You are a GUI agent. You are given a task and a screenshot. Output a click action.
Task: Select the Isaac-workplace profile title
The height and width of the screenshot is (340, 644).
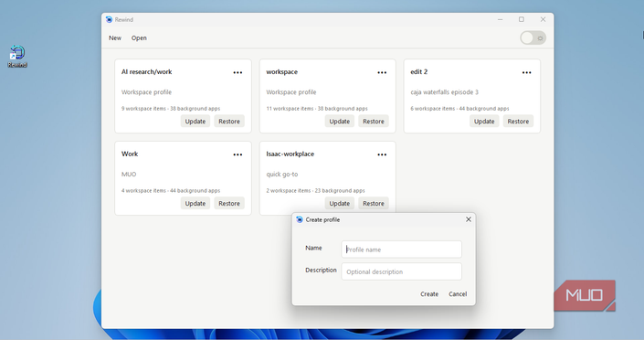click(x=290, y=154)
